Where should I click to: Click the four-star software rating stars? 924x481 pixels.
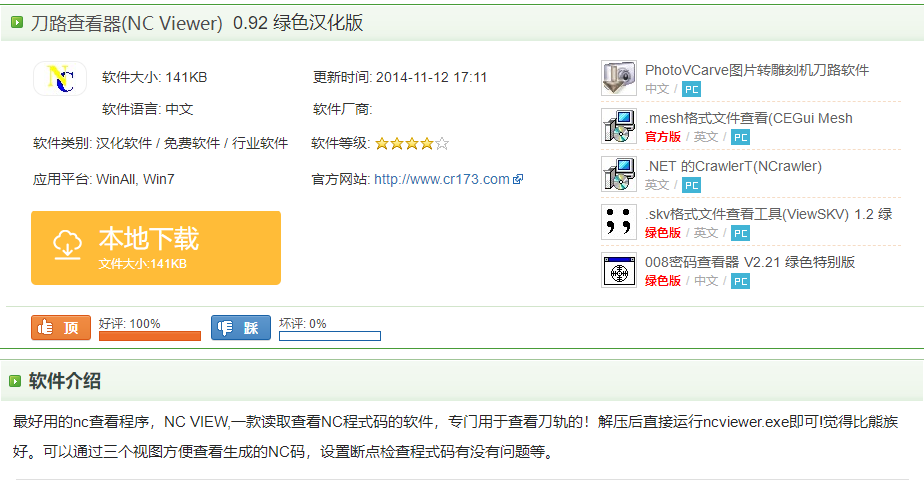412,143
